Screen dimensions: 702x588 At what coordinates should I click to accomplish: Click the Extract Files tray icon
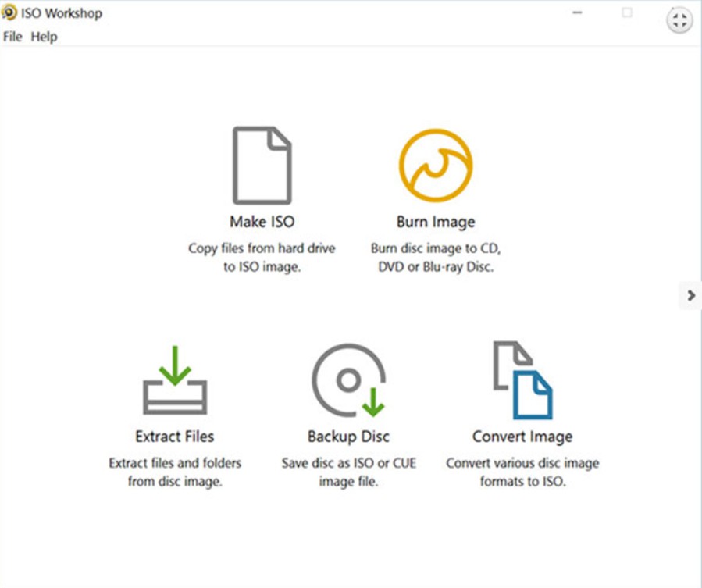pos(175,380)
